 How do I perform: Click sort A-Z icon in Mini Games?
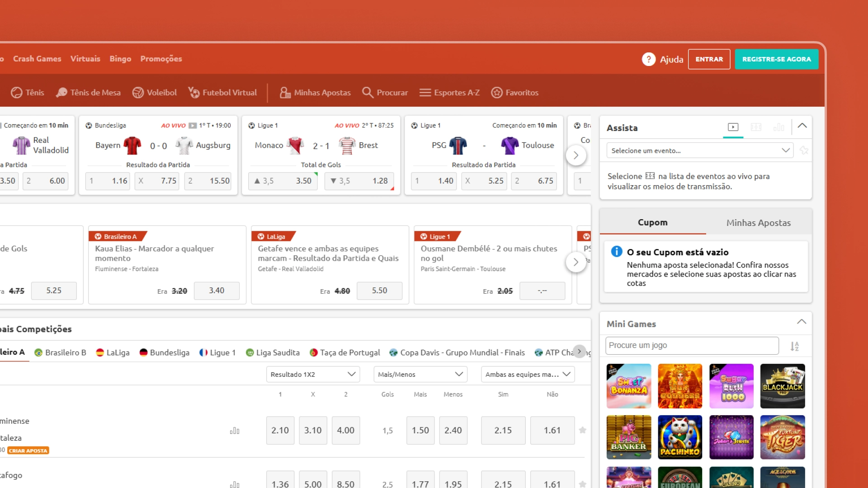794,346
